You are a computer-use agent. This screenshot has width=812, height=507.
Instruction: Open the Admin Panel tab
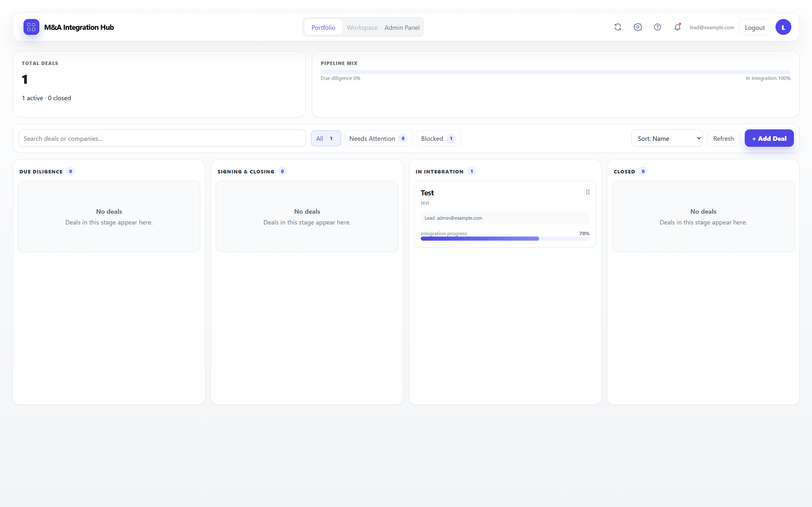tap(402, 28)
